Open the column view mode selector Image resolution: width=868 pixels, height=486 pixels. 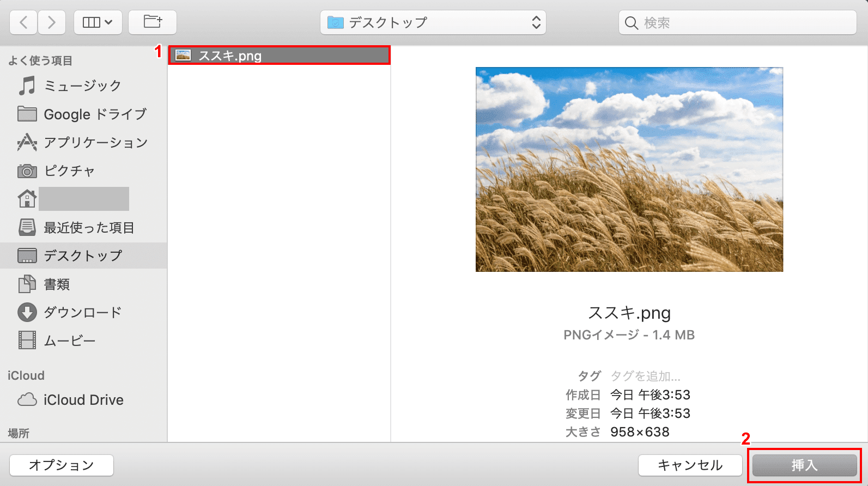click(98, 22)
